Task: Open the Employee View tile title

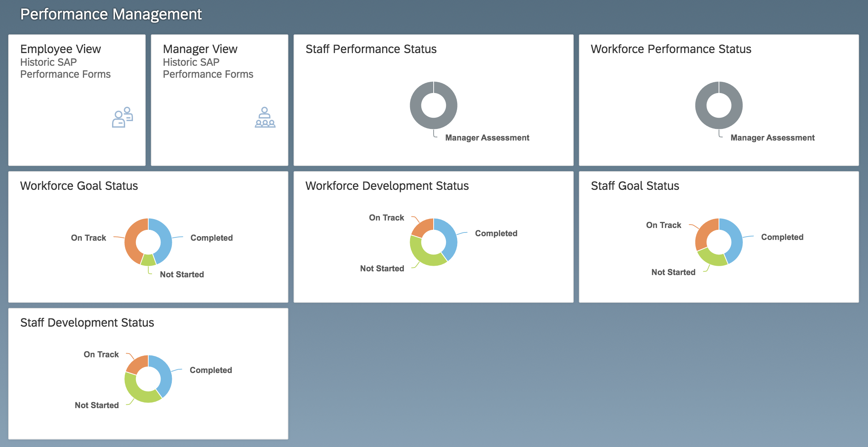Action: pos(61,49)
